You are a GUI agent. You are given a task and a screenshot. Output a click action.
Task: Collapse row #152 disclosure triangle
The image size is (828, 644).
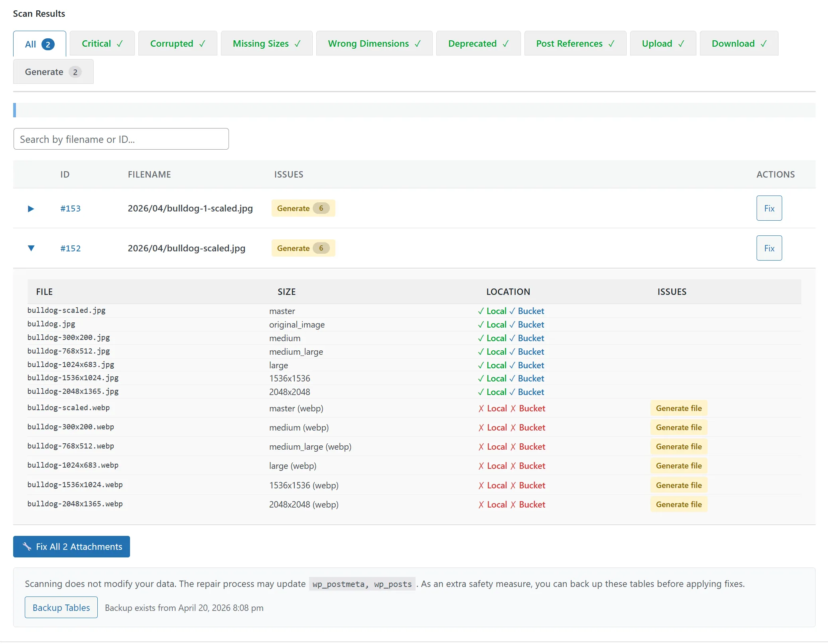[31, 248]
